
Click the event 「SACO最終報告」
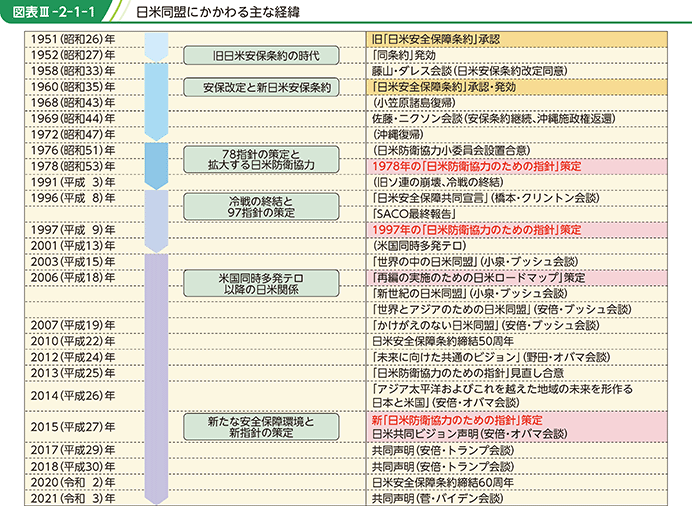tap(414, 214)
